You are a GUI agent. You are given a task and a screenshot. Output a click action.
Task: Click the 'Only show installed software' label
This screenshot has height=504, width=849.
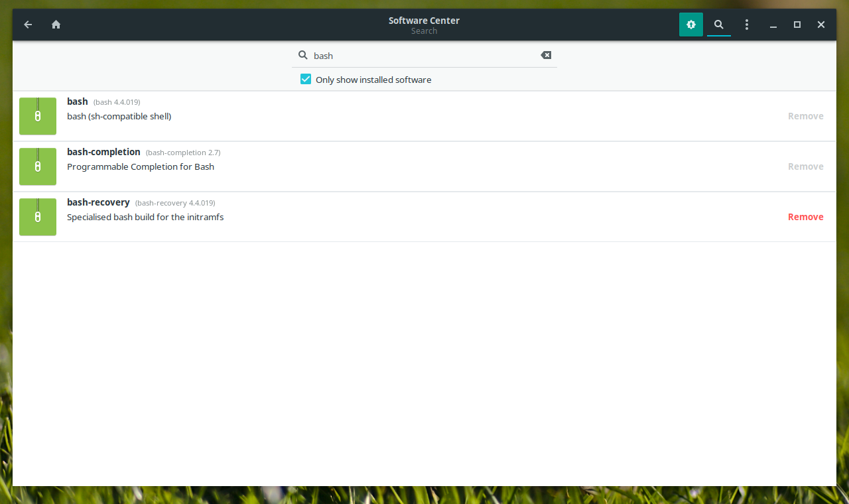[x=373, y=80]
